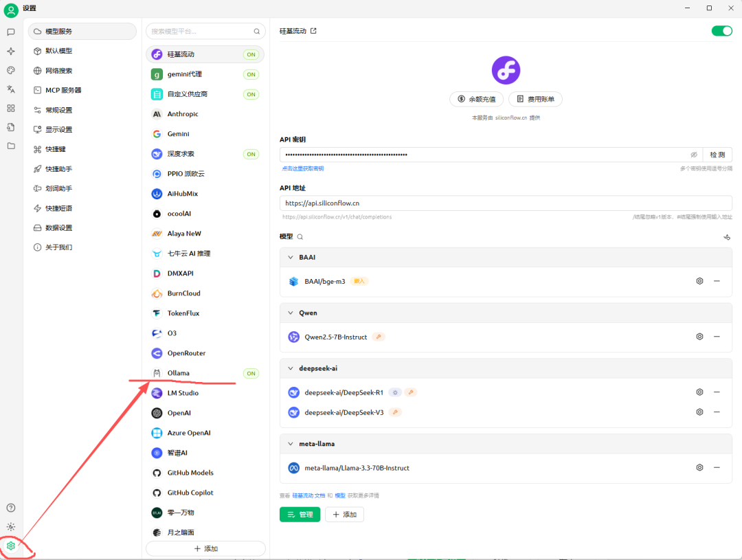
Task: Select Ollama in the provider list
Action: pos(179,373)
